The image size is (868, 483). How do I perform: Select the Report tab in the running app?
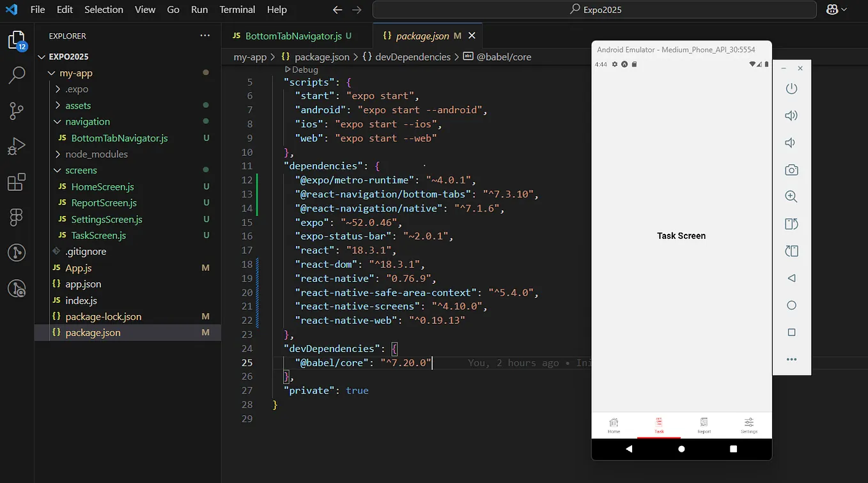(x=704, y=425)
